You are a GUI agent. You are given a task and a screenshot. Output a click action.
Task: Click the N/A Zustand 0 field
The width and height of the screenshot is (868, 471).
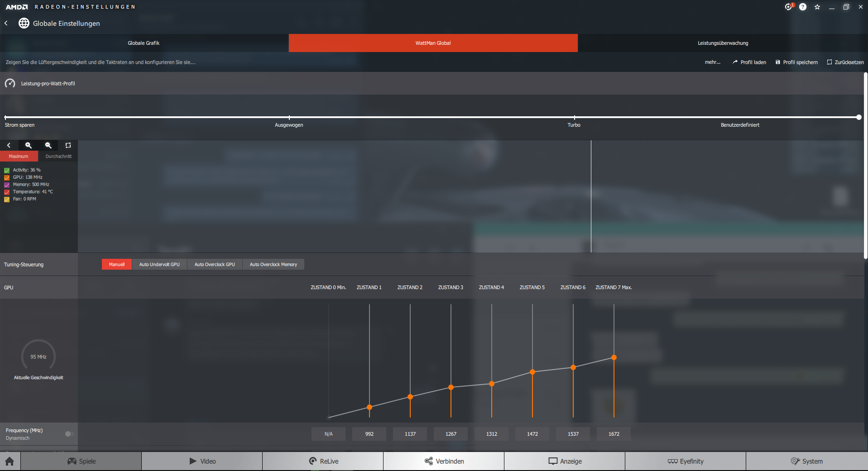point(329,434)
